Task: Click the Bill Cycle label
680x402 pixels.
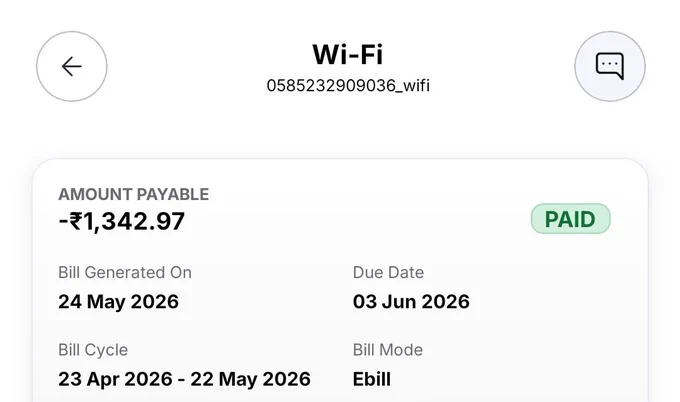Action: [93, 350]
